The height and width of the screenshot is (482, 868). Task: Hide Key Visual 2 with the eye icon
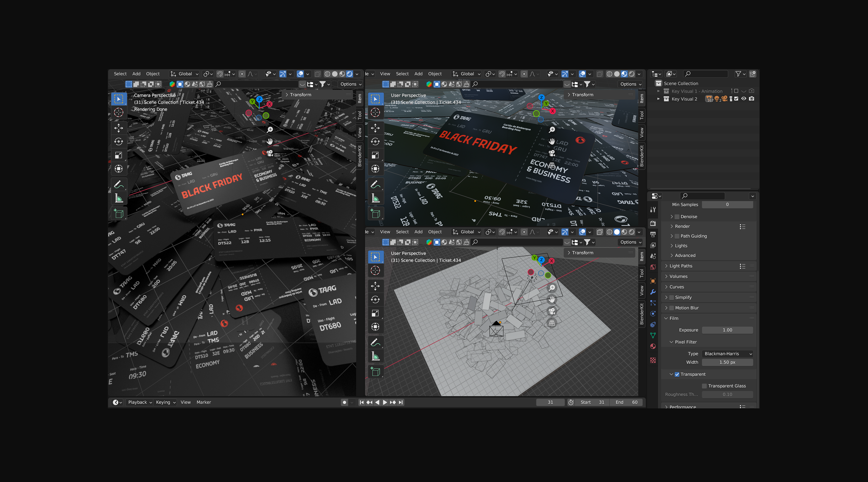(x=744, y=99)
